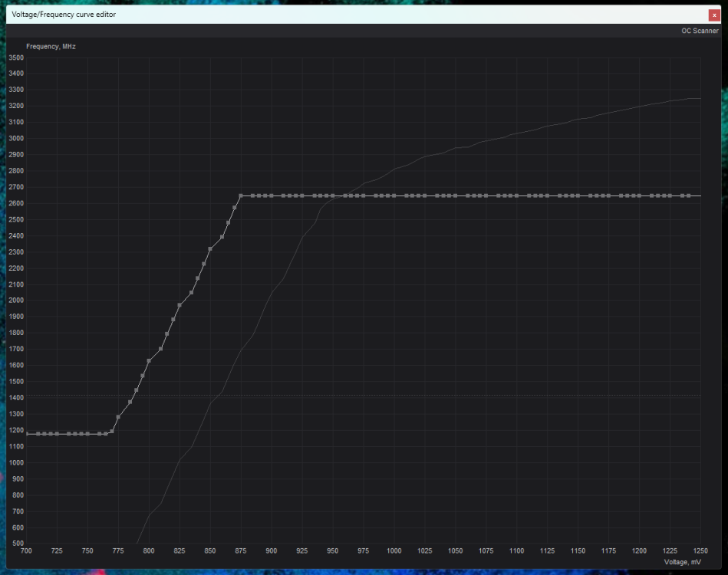This screenshot has width=728, height=575.
Task: Select the curve point at 775 mV near 1285 MHz
Action: (x=118, y=417)
